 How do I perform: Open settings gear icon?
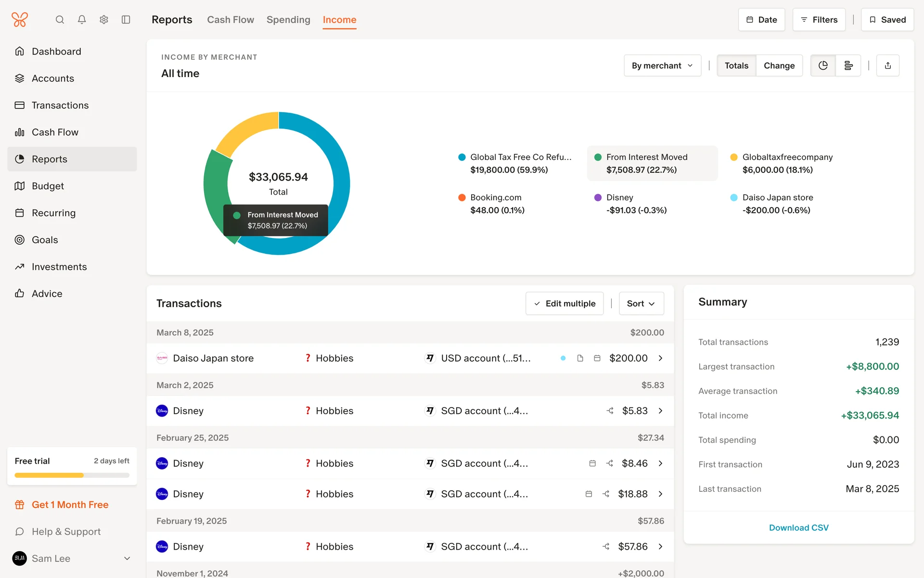(x=104, y=20)
